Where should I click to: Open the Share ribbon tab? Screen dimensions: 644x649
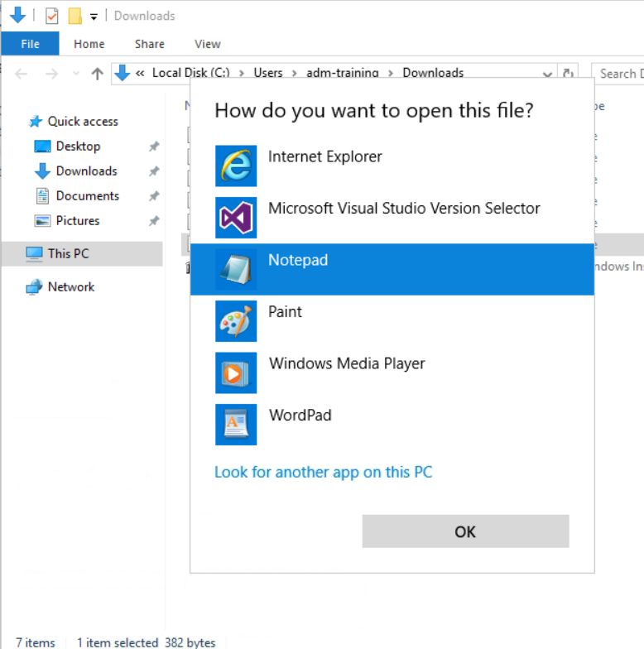pos(150,44)
